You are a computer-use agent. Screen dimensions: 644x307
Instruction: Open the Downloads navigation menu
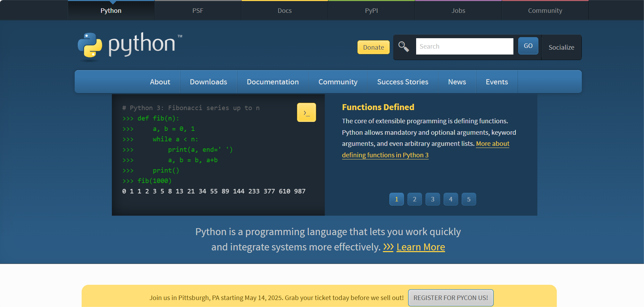click(208, 82)
